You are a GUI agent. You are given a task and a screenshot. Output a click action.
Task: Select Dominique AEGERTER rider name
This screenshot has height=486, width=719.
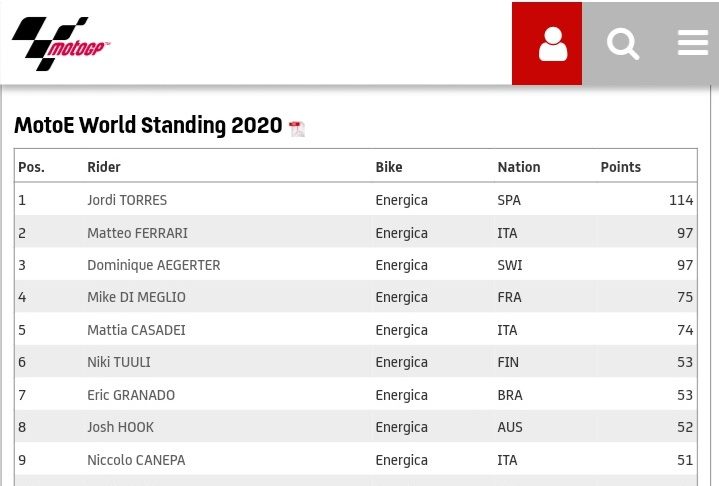coord(153,265)
